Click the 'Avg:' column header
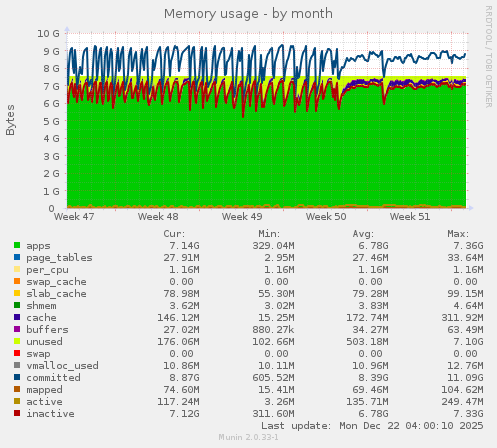497x448 pixels. point(363,234)
